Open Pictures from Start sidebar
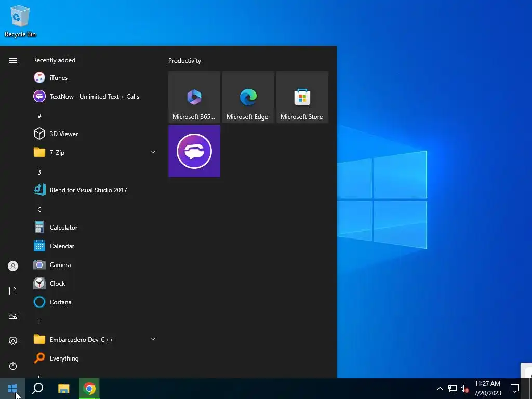The height and width of the screenshot is (399, 532). pyautogui.click(x=13, y=316)
